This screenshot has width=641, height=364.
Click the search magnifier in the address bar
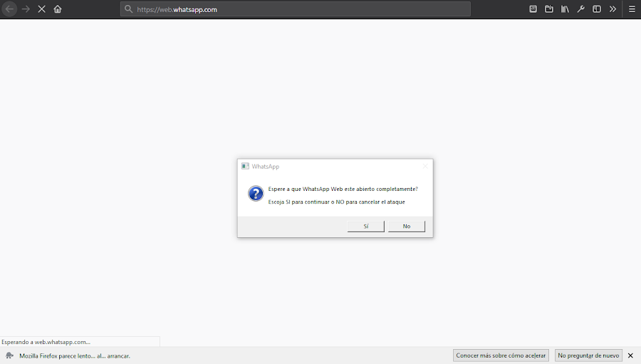(x=128, y=9)
